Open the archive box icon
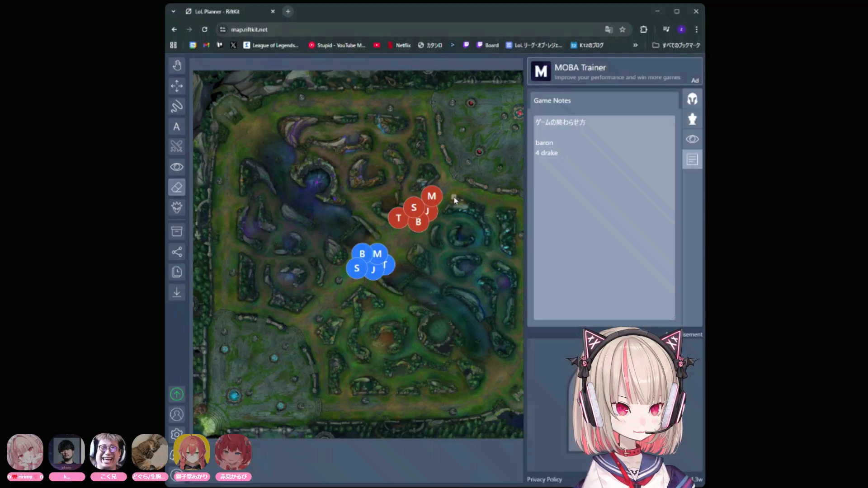Image resolution: width=868 pixels, height=488 pixels. [x=177, y=231]
